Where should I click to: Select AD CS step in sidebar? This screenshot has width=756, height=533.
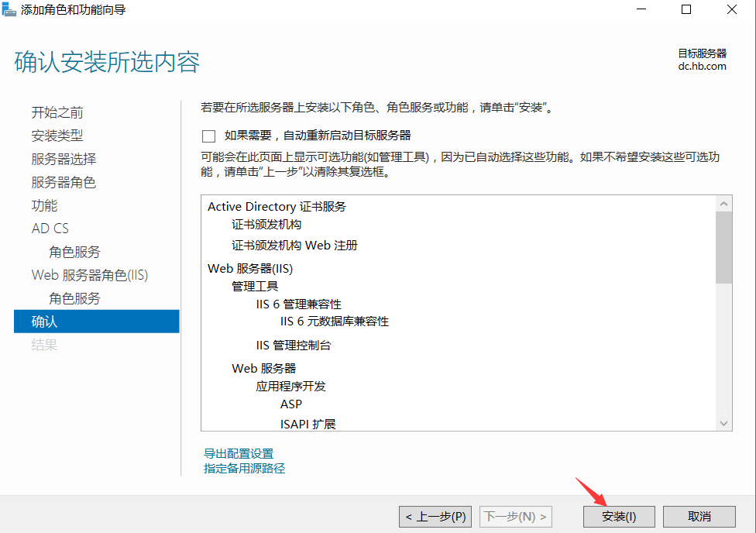pyautogui.click(x=50, y=229)
